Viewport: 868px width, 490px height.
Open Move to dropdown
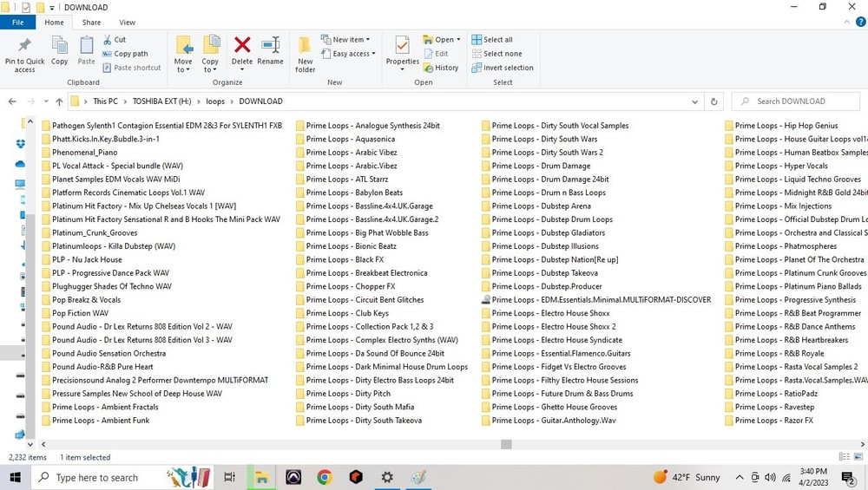(x=183, y=65)
